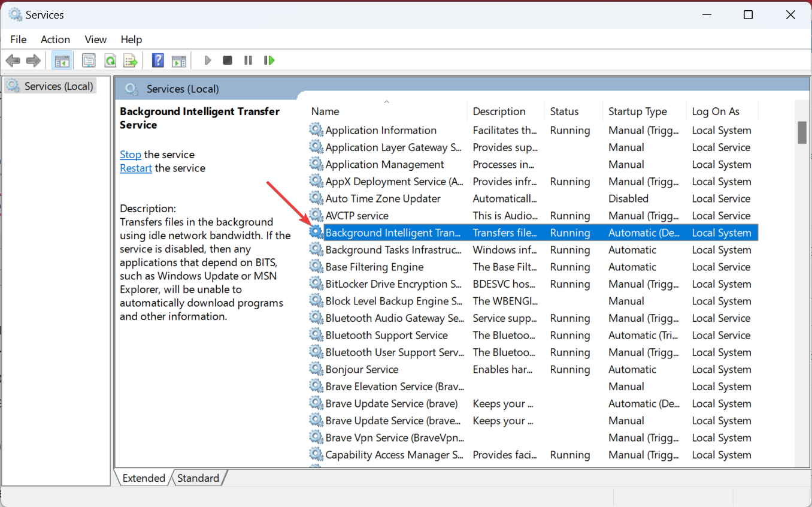This screenshot has height=507, width=812.
Task: Click the gear icon beside Application Information
Action: (316, 130)
